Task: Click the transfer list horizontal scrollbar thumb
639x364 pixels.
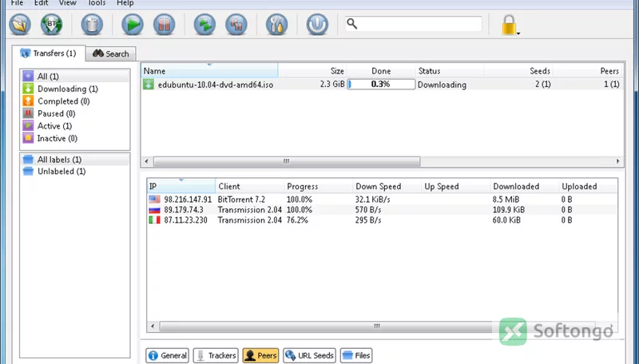Action: point(287,161)
